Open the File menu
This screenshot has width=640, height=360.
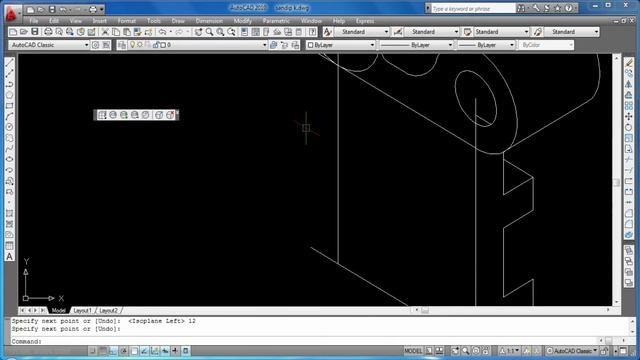pyautogui.click(x=34, y=21)
